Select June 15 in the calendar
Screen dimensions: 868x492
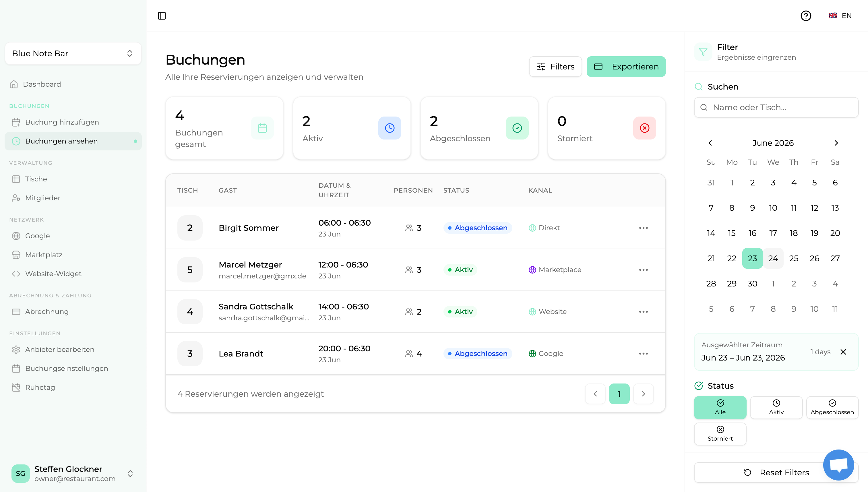pos(732,233)
